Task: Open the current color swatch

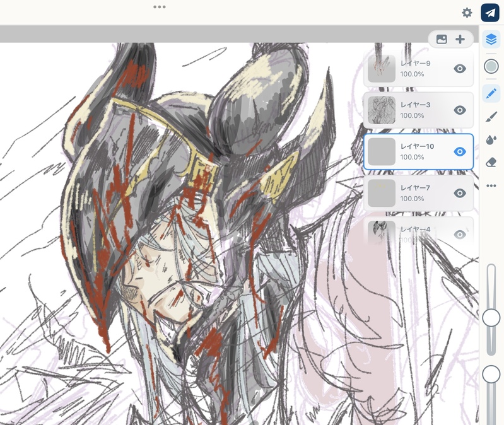Action: tap(491, 66)
